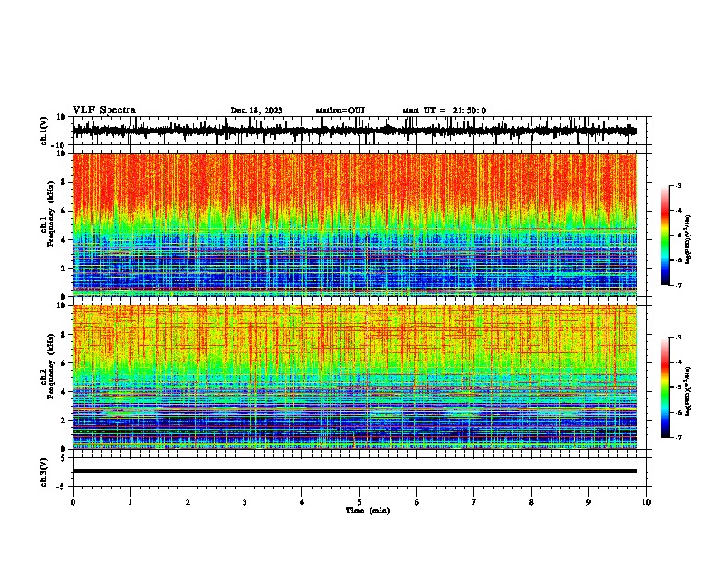Click the 4 kHz tick label of ch.1 spectrogram

[x=63, y=240]
